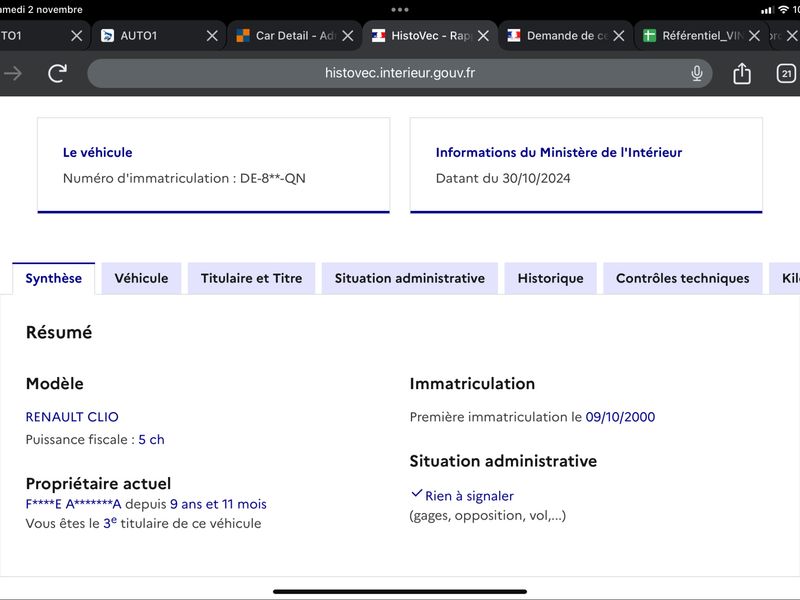The height and width of the screenshot is (600, 800).
Task: Switch to the Car Detail browser tab
Action: [294, 36]
